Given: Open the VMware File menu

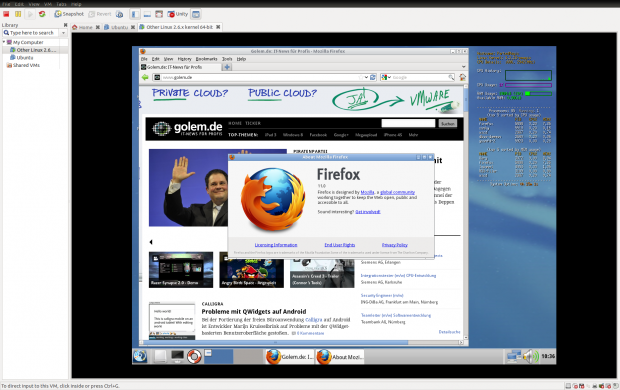Looking at the screenshot, I should [6, 4].
